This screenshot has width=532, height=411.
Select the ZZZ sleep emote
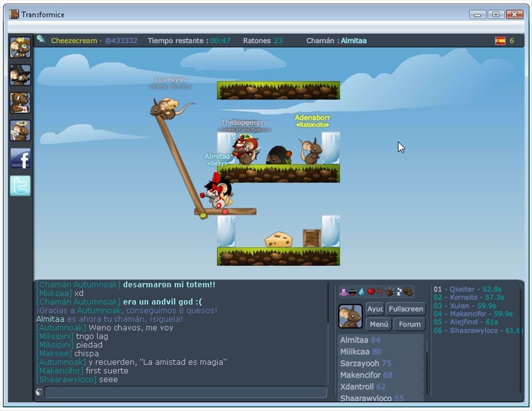pyautogui.click(x=399, y=292)
